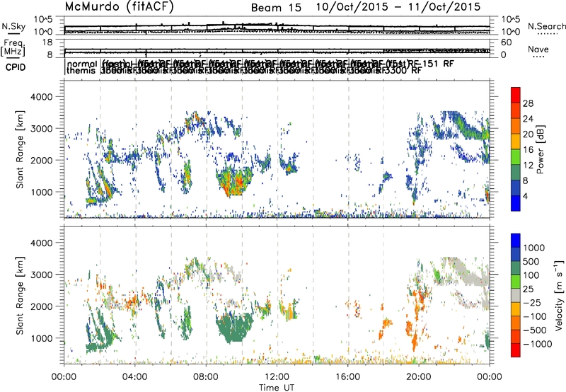566x392 pixels.
Task: Click the '16:00' time tick label
Action: [x=347, y=377]
